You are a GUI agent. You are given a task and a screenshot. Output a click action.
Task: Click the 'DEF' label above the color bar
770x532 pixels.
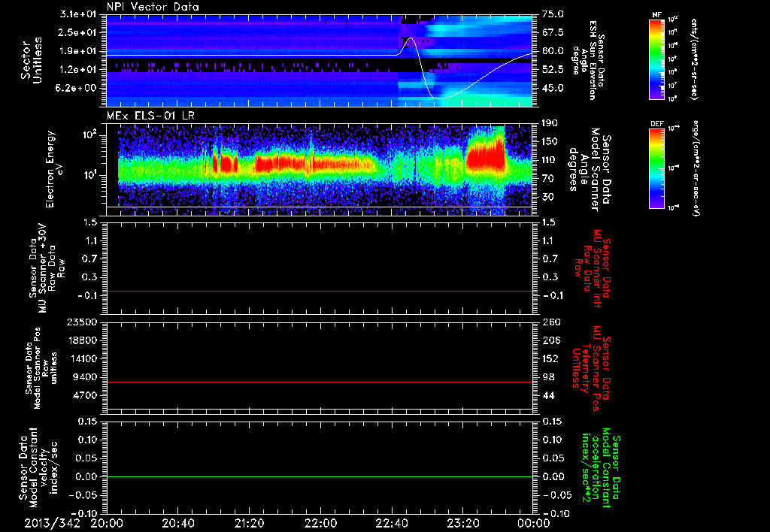click(657, 124)
